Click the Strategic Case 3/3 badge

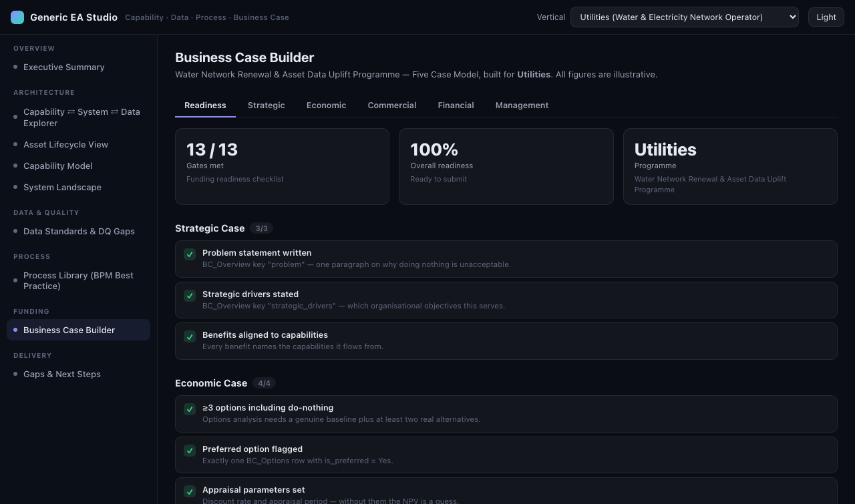click(x=261, y=228)
